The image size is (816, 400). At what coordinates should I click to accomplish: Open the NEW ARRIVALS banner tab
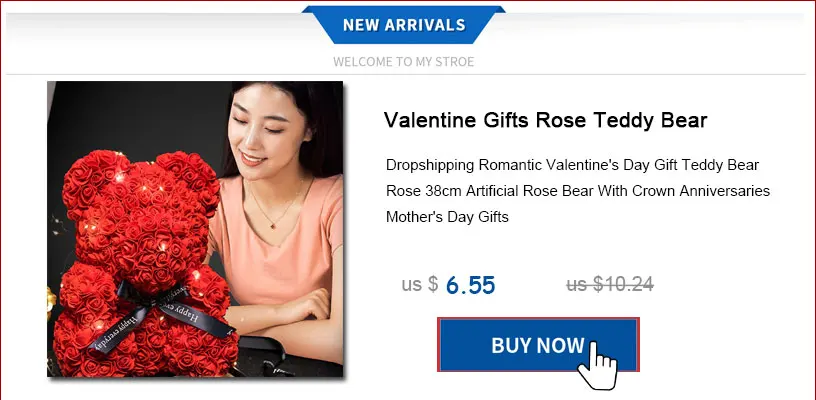[404, 25]
